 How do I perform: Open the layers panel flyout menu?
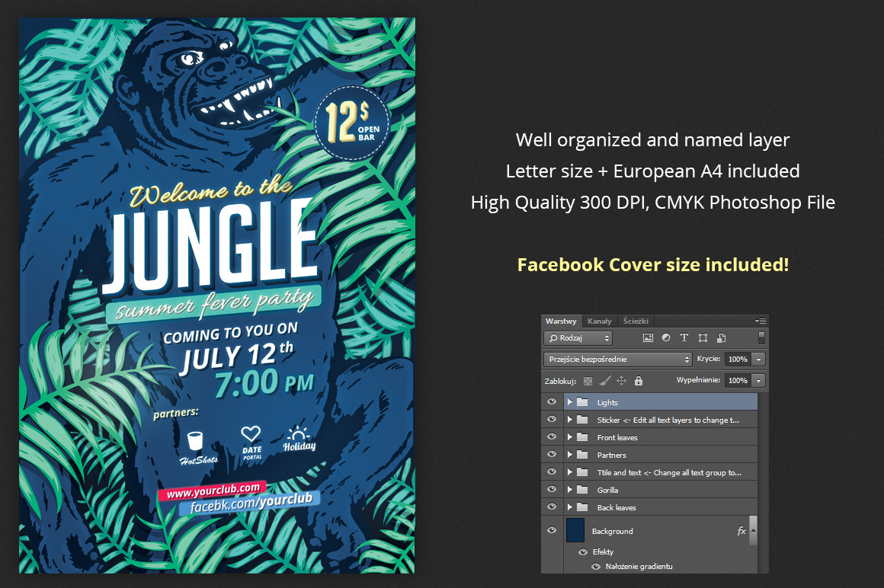761,321
